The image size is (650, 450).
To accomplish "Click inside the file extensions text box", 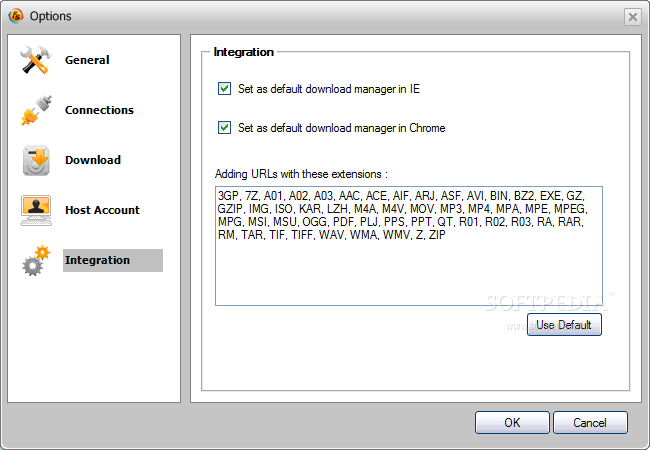I will pyautogui.click(x=409, y=246).
